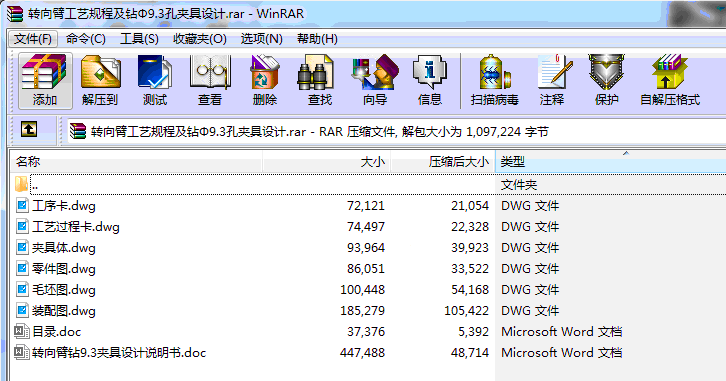Click the file icon of 装配图.dwg
Image resolution: width=726 pixels, height=381 pixels.
point(22,310)
